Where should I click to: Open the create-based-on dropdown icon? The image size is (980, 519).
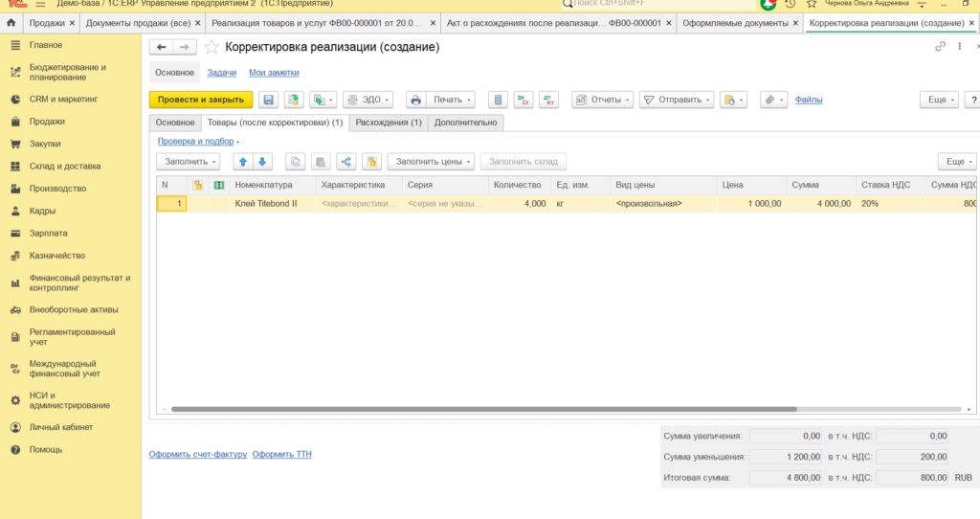point(323,100)
